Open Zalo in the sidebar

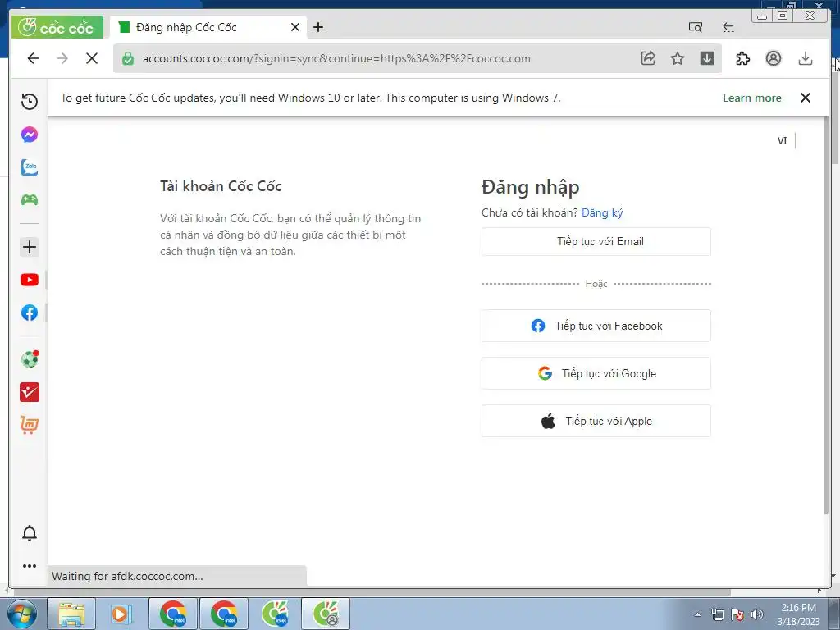30,167
